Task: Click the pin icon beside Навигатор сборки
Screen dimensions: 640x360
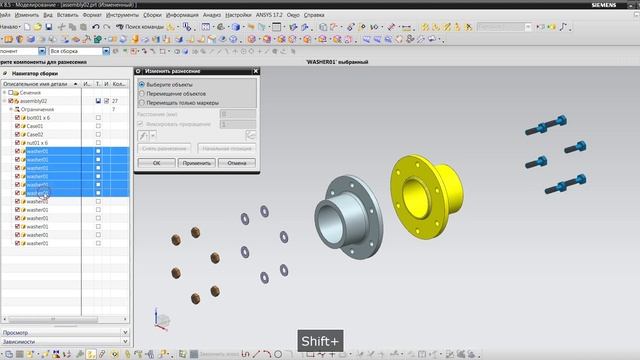Action: tap(5, 73)
